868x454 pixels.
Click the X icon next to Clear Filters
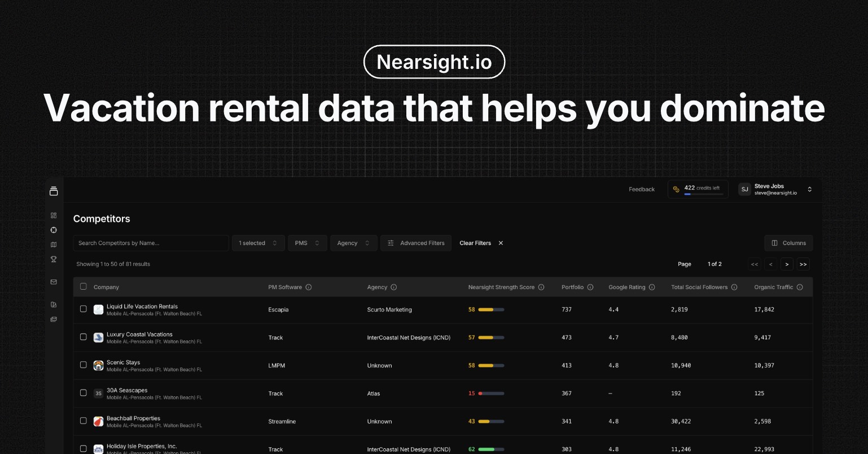(501, 243)
